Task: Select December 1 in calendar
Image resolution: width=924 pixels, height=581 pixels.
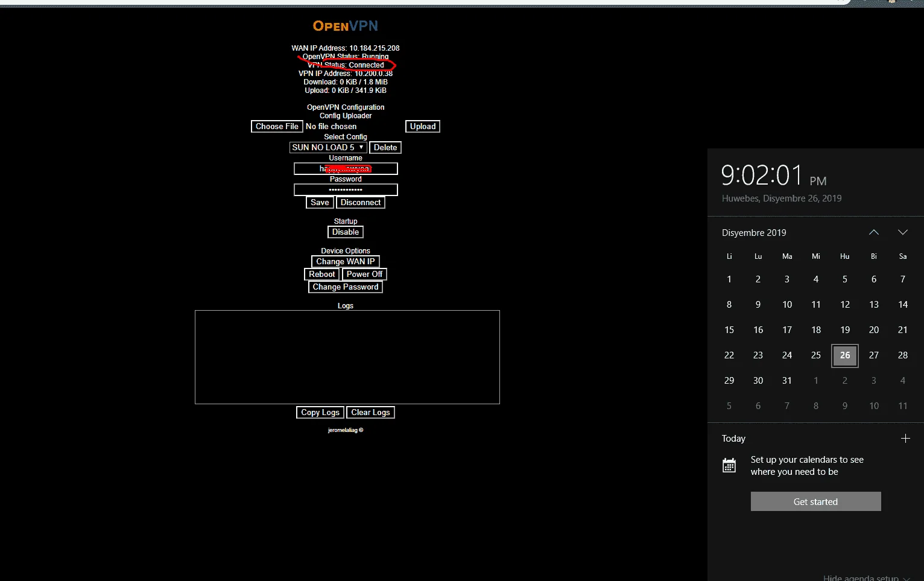Action: point(729,279)
